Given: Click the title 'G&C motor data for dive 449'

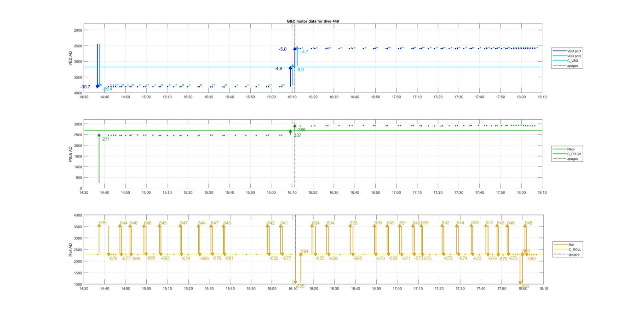Looking at the screenshot, I should 313,21.
